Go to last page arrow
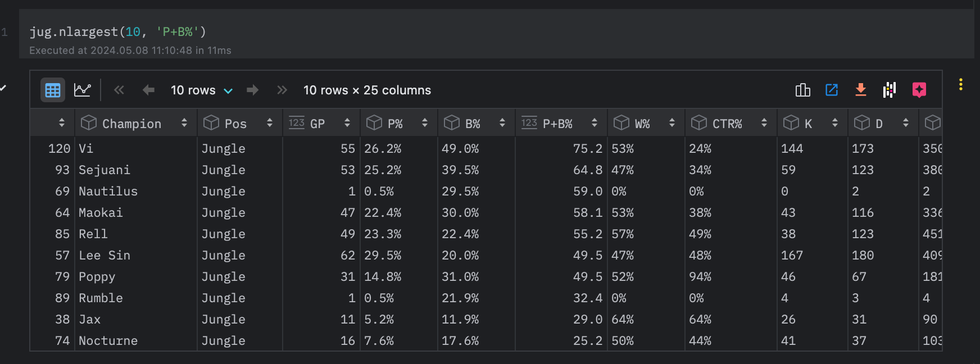Screen dimensions: 980x364 click(282, 90)
